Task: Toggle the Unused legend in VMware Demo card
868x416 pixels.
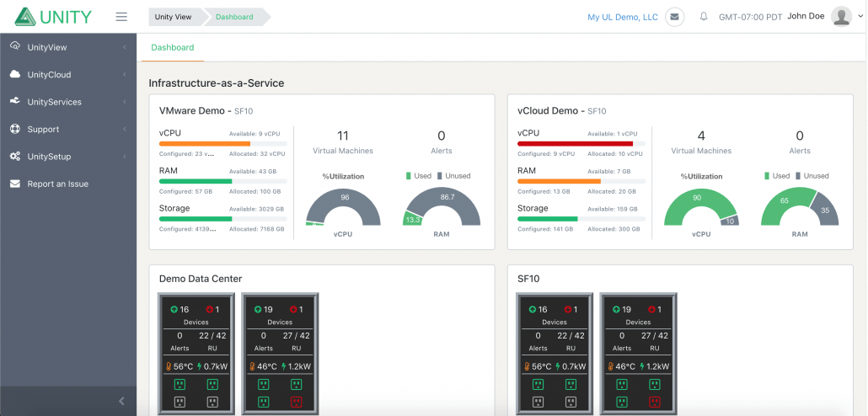Action: tap(453, 176)
